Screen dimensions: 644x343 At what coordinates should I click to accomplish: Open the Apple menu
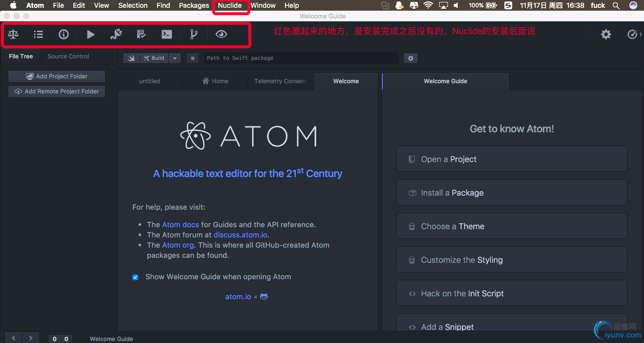13,5
